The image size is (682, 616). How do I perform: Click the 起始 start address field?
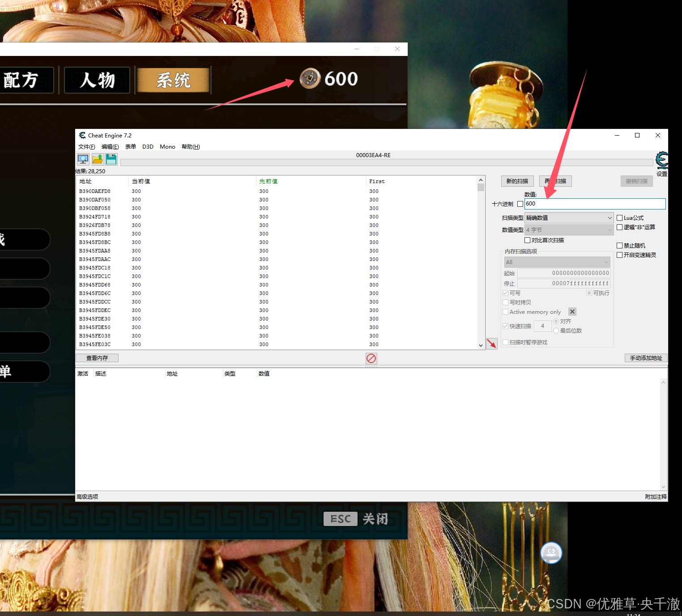[564, 273]
